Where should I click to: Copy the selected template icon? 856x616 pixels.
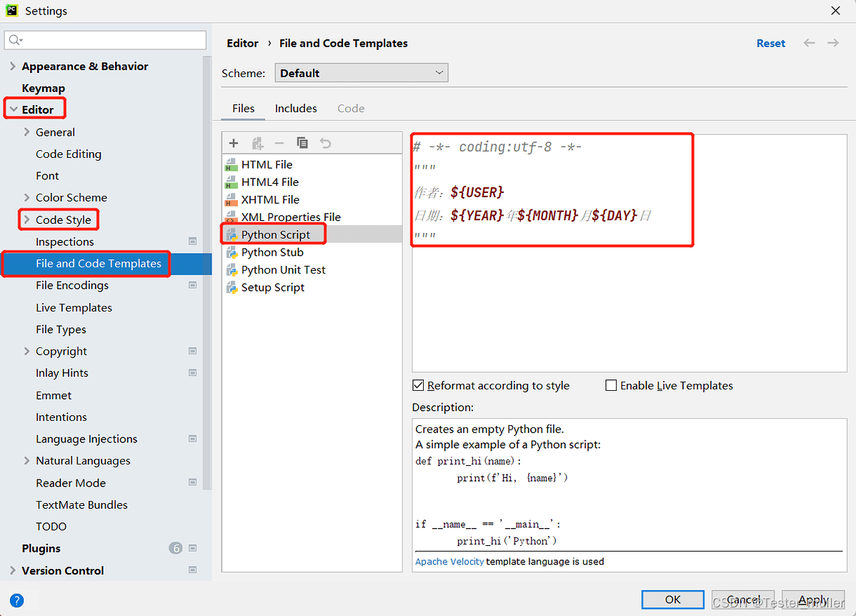click(302, 142)
